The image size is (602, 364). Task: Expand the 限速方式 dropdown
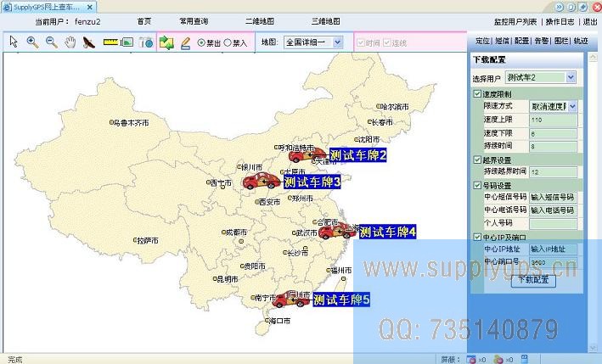tap(572, 106)
